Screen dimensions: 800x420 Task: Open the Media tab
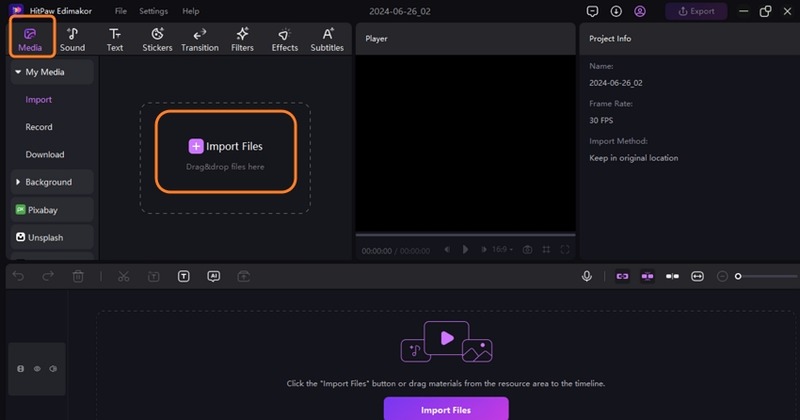[30, 39]
